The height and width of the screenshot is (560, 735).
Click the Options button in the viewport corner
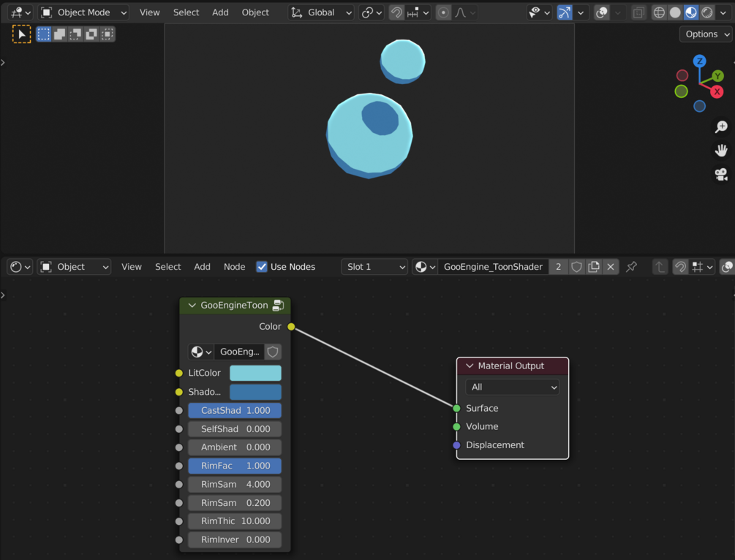[x=704, y=34]
